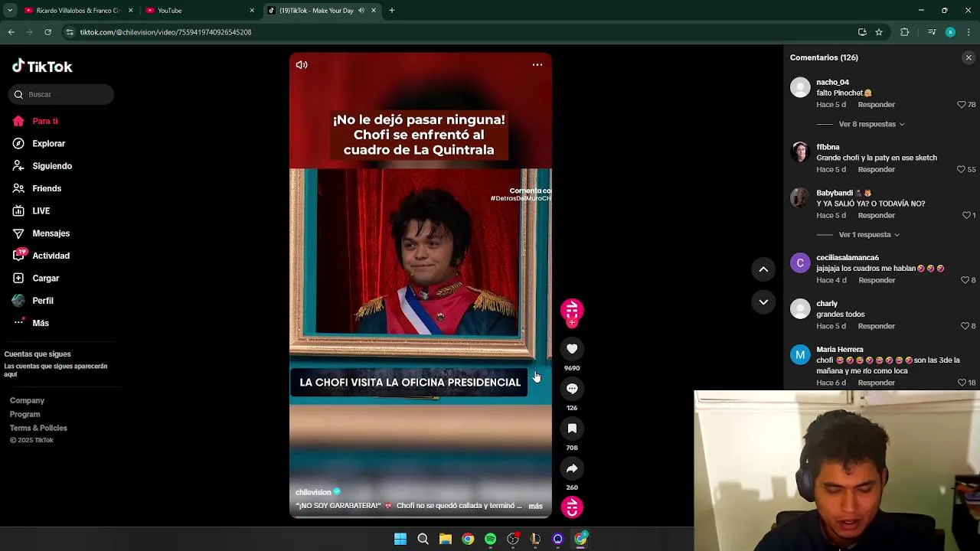The image size is (980, 551).
Task: Save video with the bookmark icon
Action: tap(572, 429)
